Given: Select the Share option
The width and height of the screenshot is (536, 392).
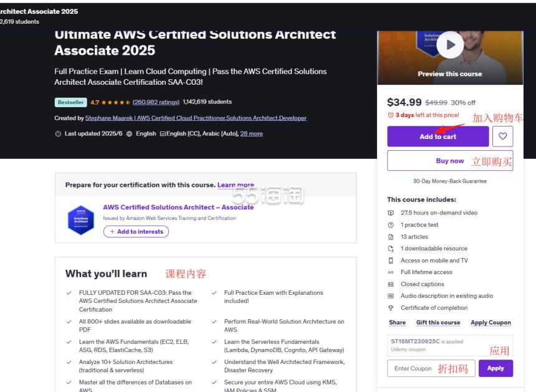Looking at the screenshot, I should (397, 323).
